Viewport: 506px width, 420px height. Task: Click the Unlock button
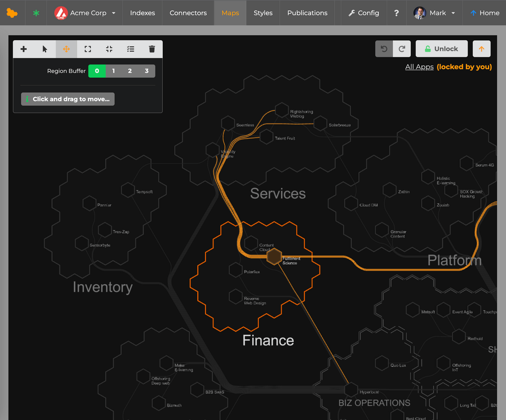[441, 48]
